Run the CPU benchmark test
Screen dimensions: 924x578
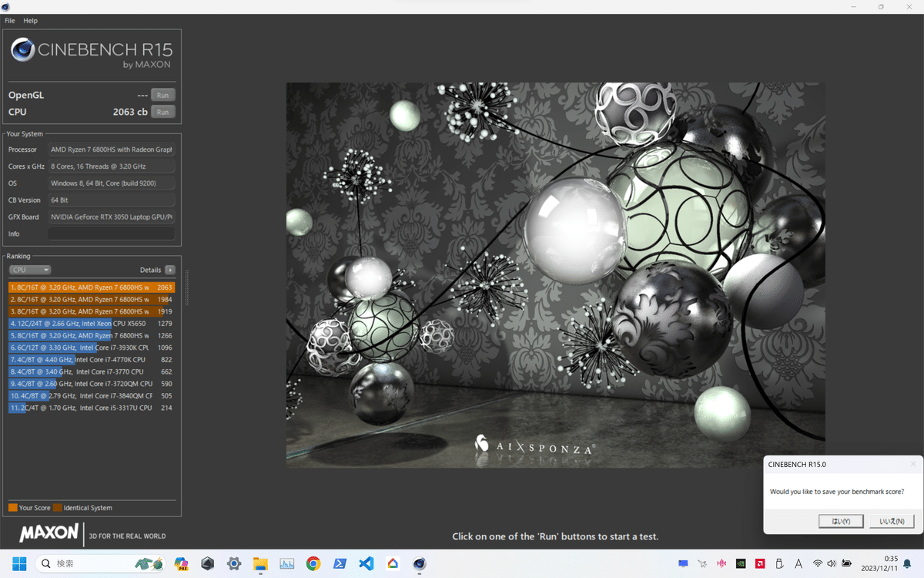(x=162, y=112)
